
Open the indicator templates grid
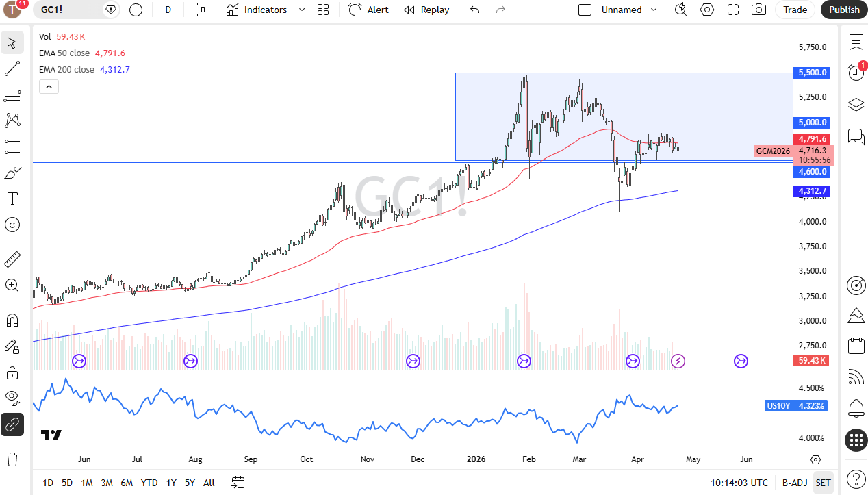tap(323, 10)
